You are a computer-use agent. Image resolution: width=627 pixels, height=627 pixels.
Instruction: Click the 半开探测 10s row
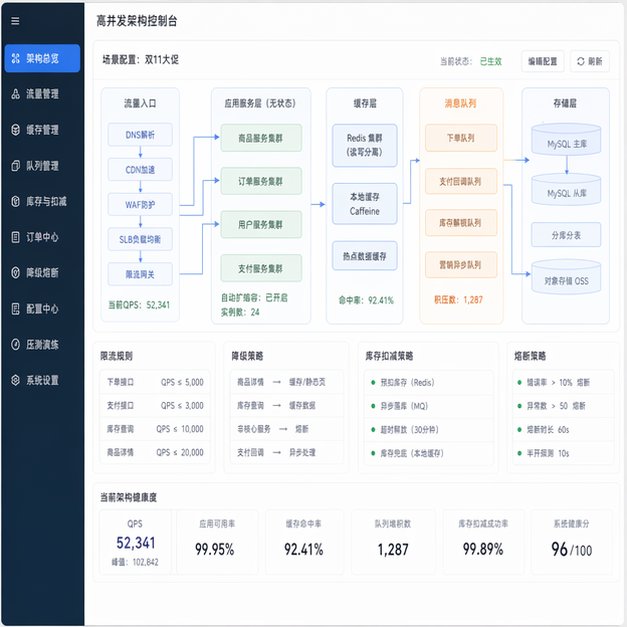[563, 453]
